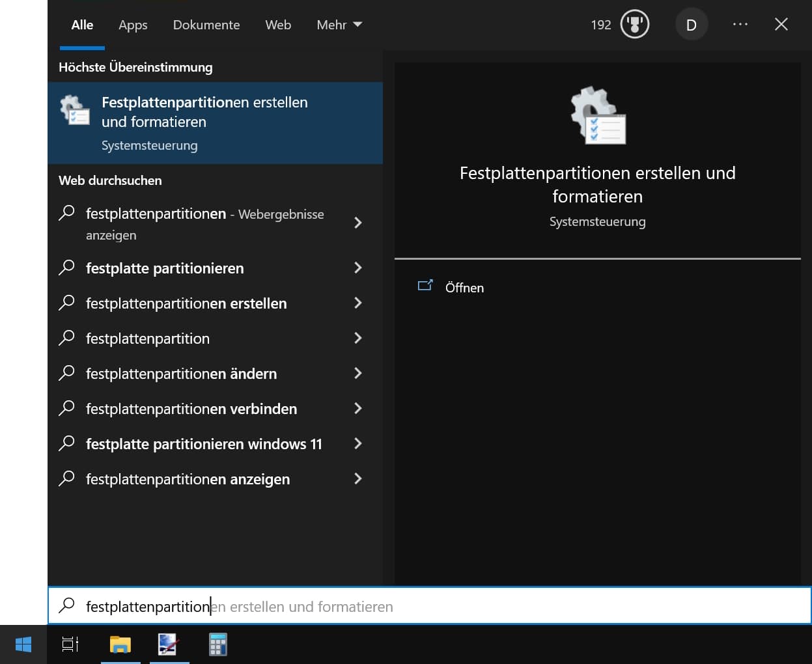This screenshot has height=664, width=812.
Task: Expand chevron for festplattenpartitionen ändern
Action: pos(357,373)
